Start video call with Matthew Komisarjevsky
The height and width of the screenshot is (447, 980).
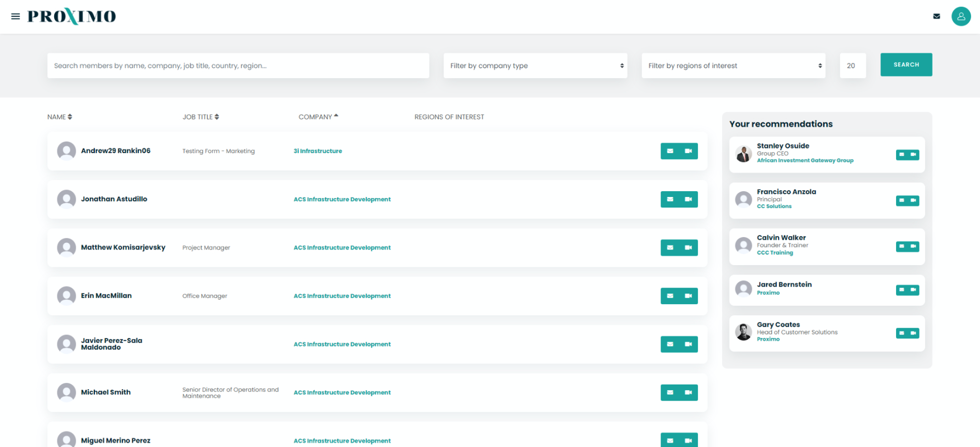point(689,247)
